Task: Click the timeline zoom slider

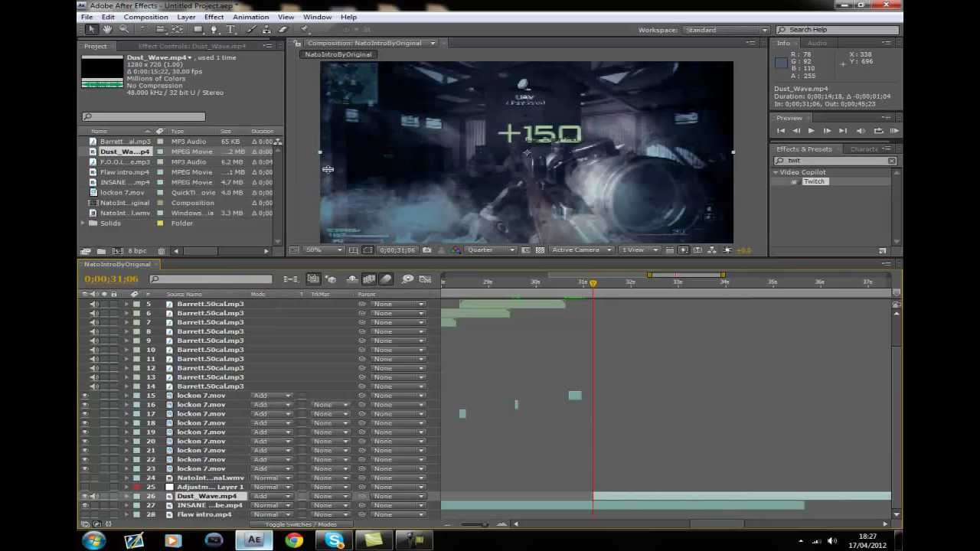Action: [473, 524]
